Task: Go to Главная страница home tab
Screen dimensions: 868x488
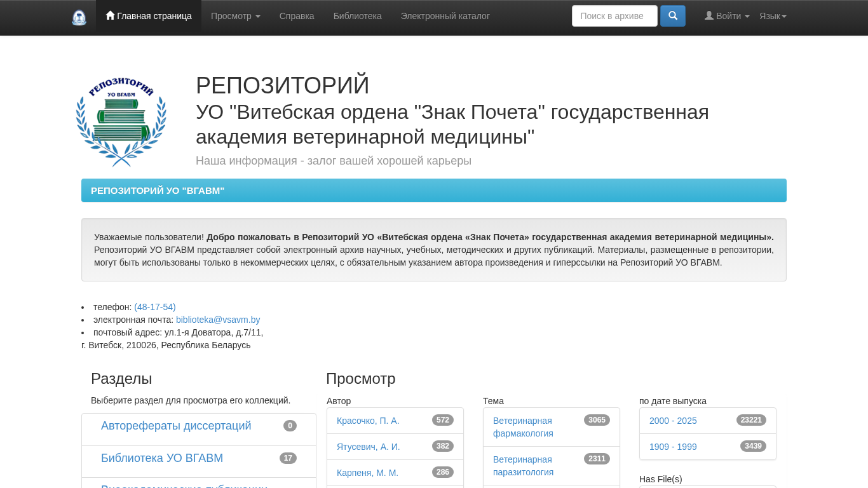Action: point(149,16)
